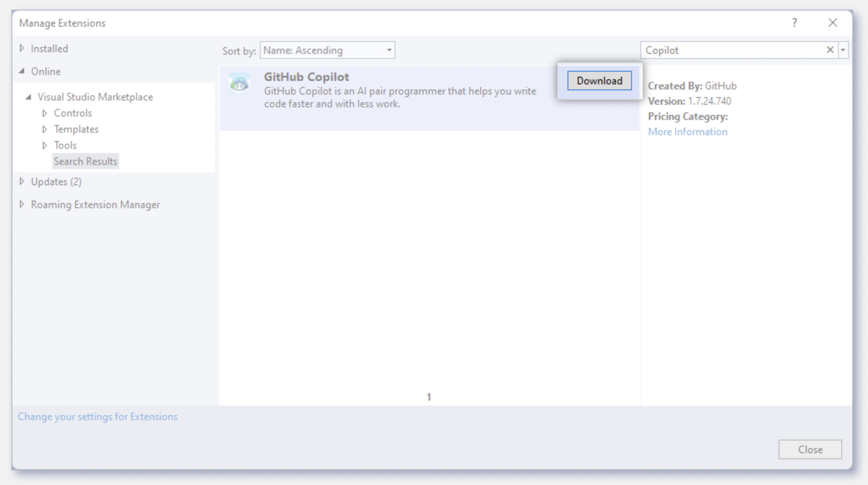Screen dimensions: 868x485
Task: Select the Controls category label
Action: pos(73,113)
